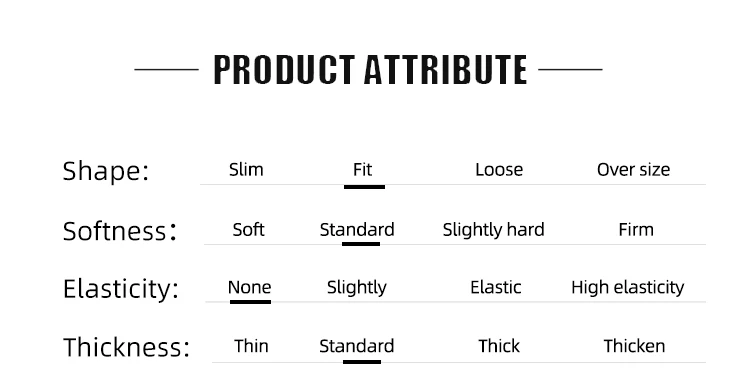Pick the Slightly hard softness option

tap(493, 230)
